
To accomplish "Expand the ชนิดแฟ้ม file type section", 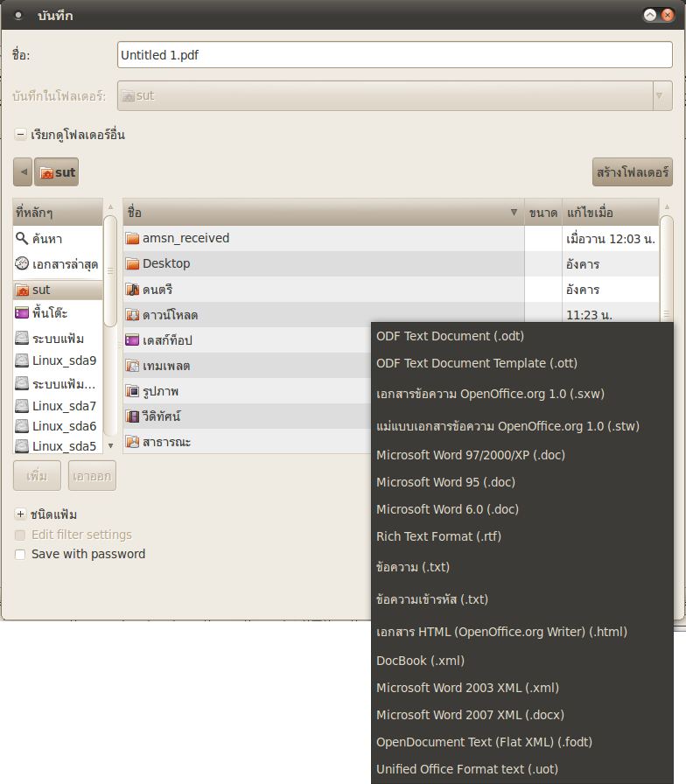I will tap(20, 514).
